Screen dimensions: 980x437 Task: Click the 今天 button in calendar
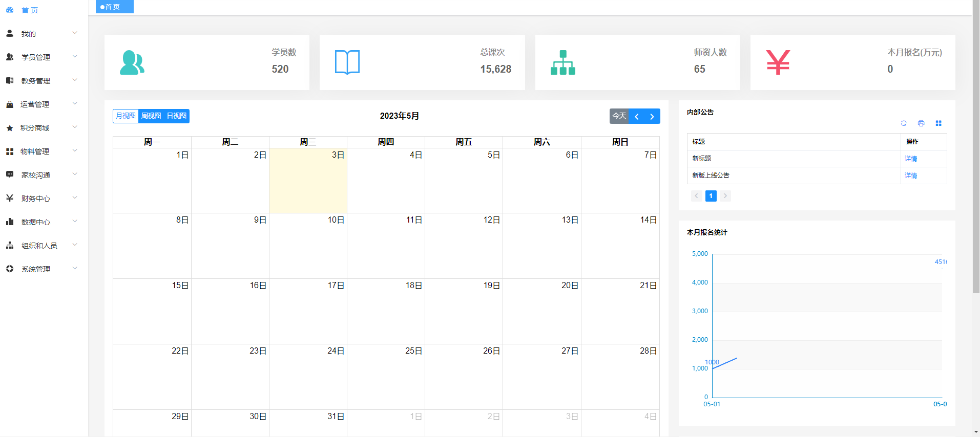click(619, 116)
